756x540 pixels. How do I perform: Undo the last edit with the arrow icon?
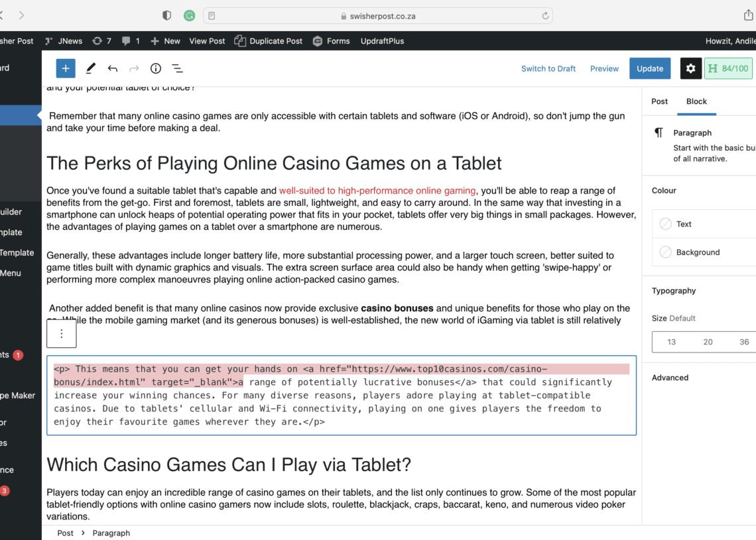pyautogui.click(x=113, y=68)
